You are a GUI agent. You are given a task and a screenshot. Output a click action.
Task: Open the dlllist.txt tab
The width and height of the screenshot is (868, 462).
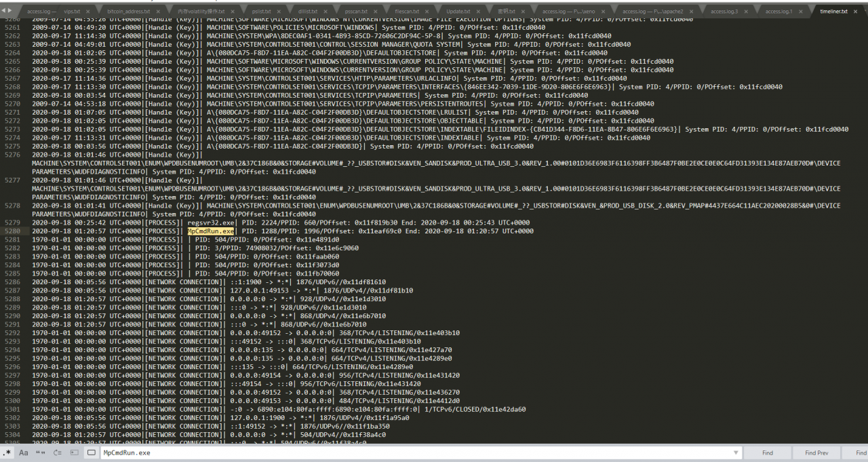click(308, 12)
